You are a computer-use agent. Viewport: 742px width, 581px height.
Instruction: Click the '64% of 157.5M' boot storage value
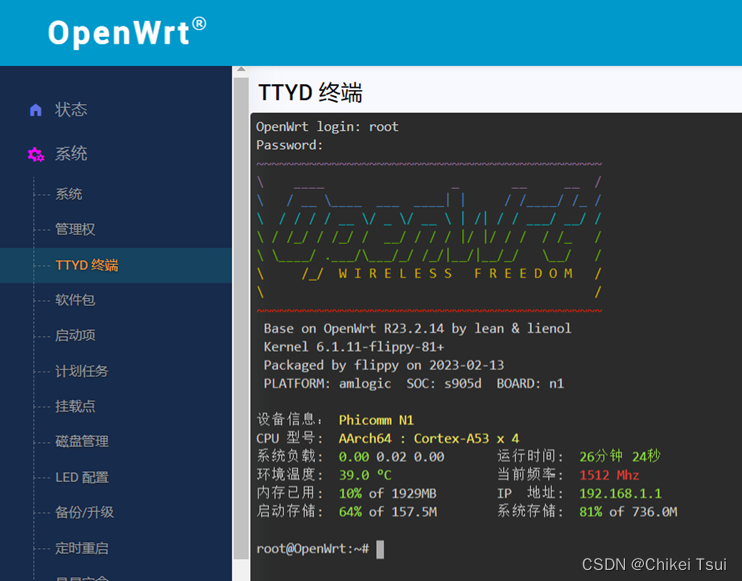pyautogui.click(x=388, y=512)
